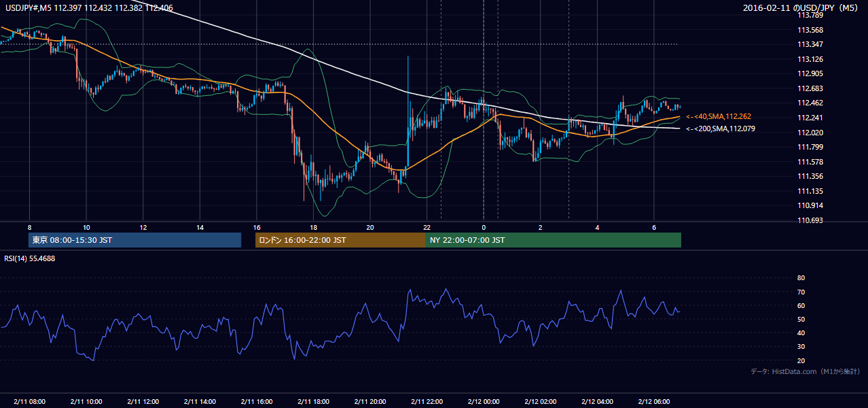Click the 2/11 10:00 date label
Viewport: 868px width, 408px height.
click(86, 402)
